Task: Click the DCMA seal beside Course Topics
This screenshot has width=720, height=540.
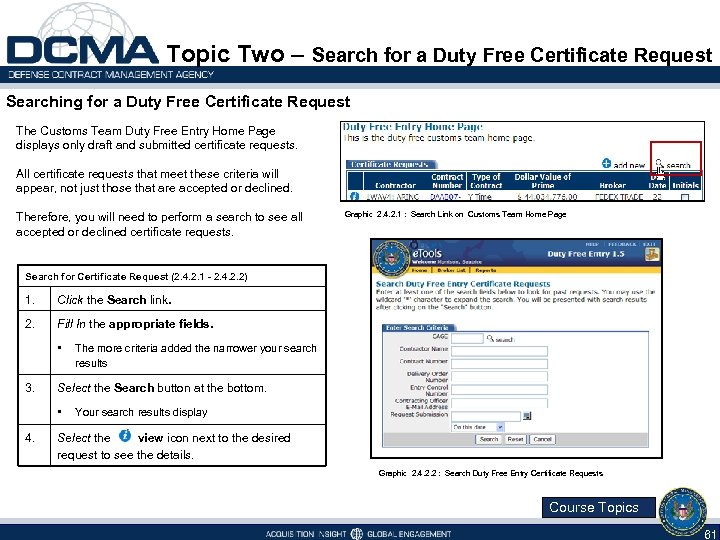Action: pos(683,511)
